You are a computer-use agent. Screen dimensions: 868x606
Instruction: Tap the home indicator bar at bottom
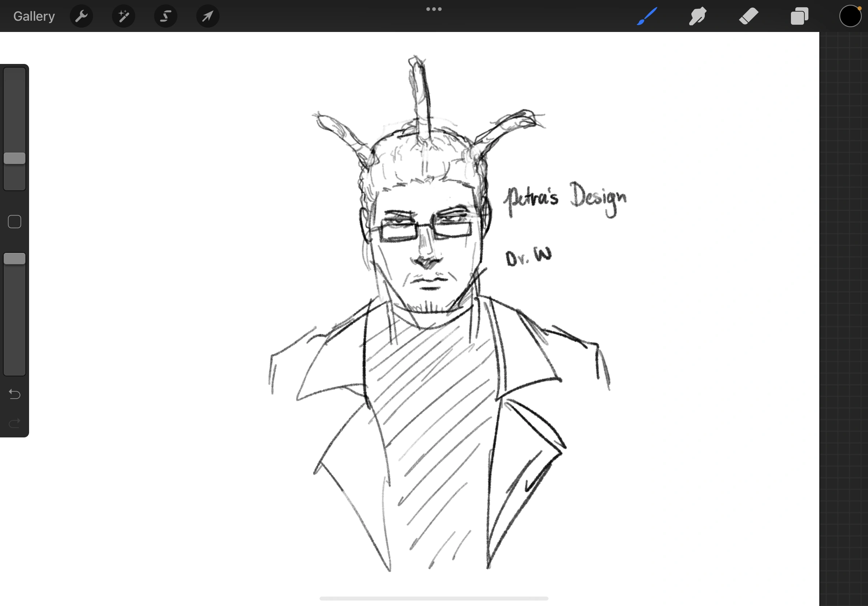pos(434,598)
